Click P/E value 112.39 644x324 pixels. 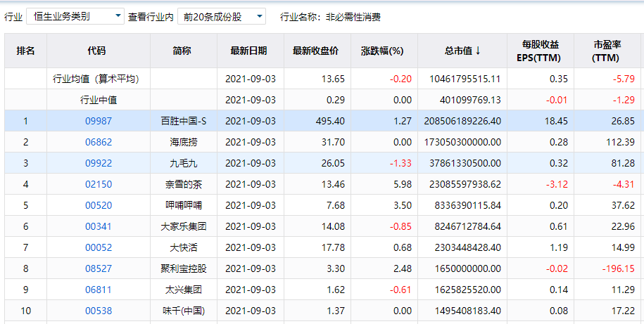[620, 142]
